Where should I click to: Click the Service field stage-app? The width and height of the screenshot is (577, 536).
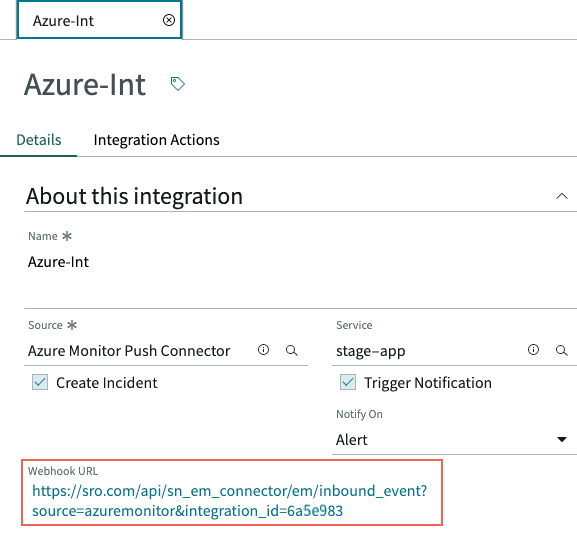point(371,351)
